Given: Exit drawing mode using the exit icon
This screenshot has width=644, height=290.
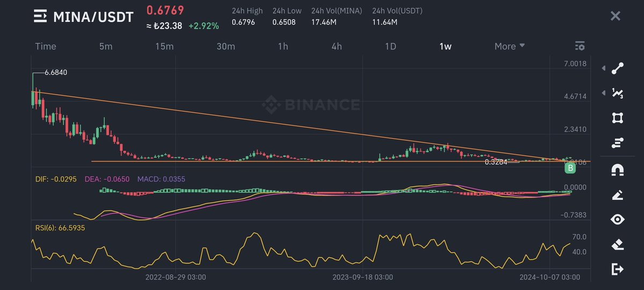Looking at the screenshot, I should (618, 269).
